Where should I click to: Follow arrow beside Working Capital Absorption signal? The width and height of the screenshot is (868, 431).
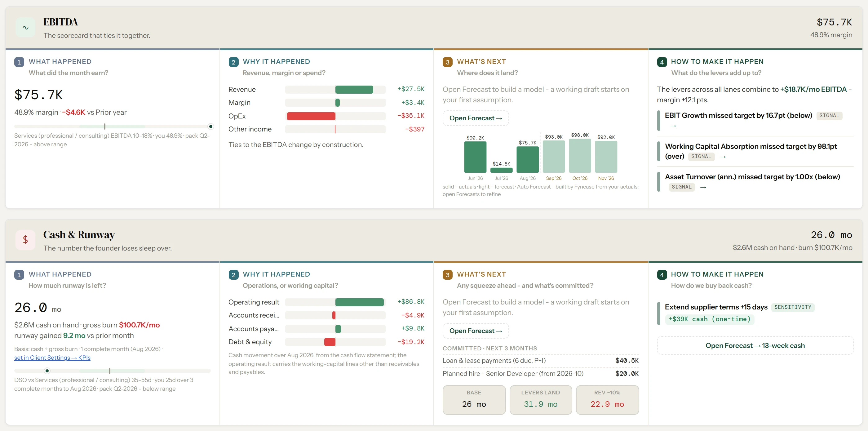pos(723,157)
